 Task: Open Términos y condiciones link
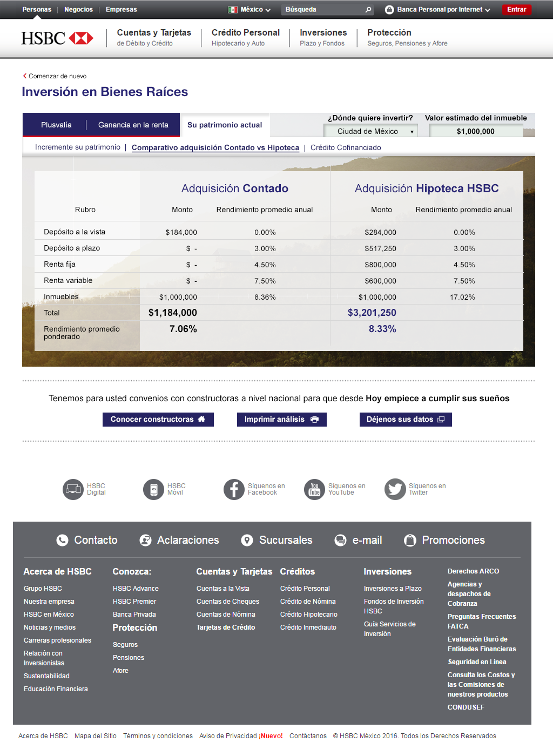158,736
